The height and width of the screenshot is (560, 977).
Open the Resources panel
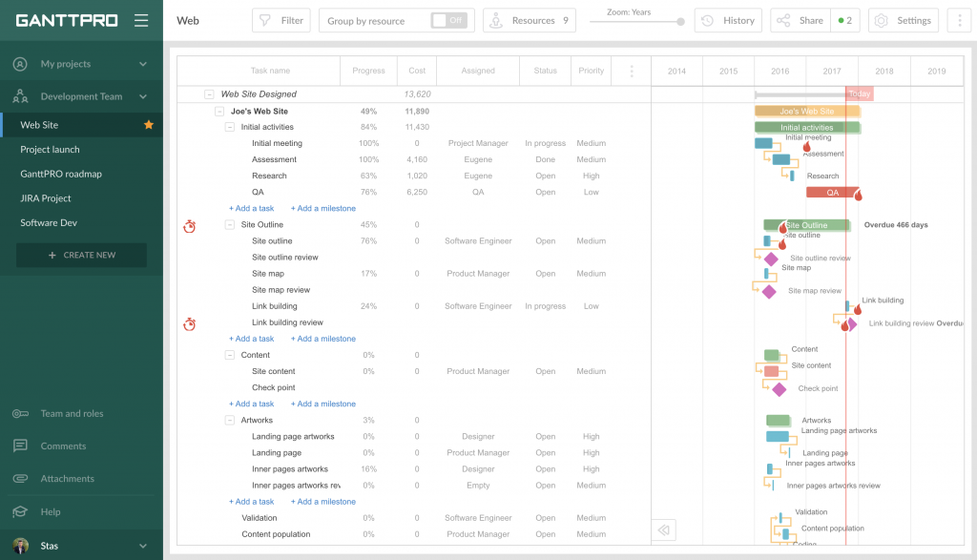pos(529,19)
